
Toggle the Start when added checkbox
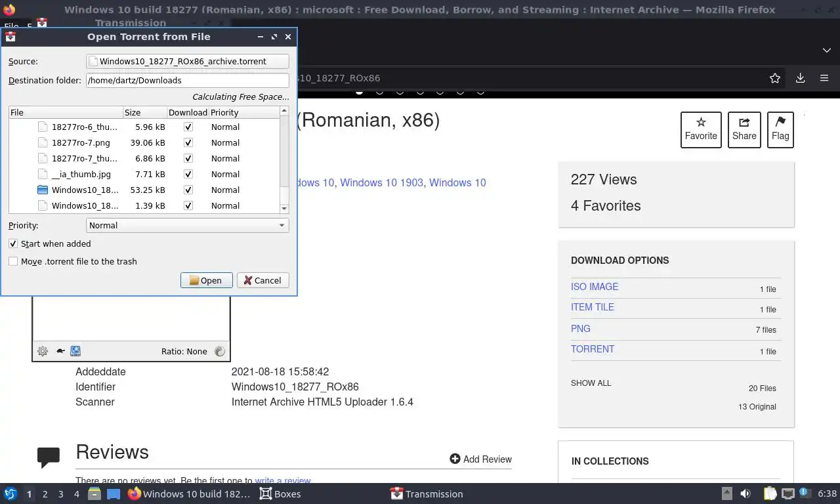point(13,243)
